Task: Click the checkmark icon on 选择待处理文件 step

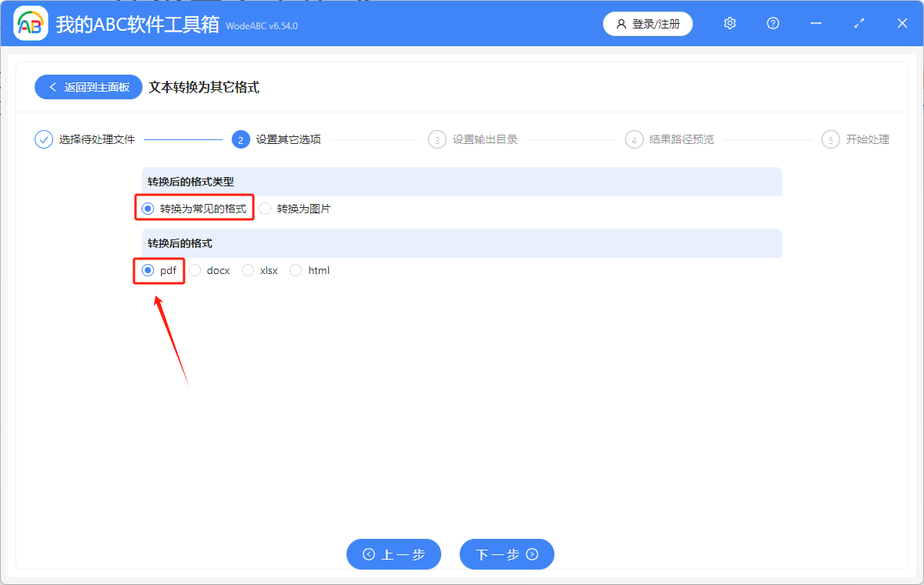Action: tap(43, 139)
